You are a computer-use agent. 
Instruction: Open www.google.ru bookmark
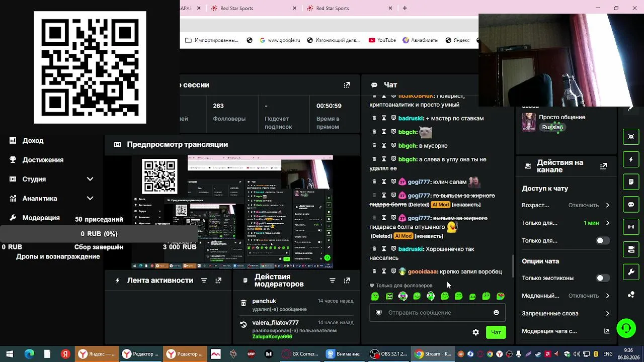(280, 40)
